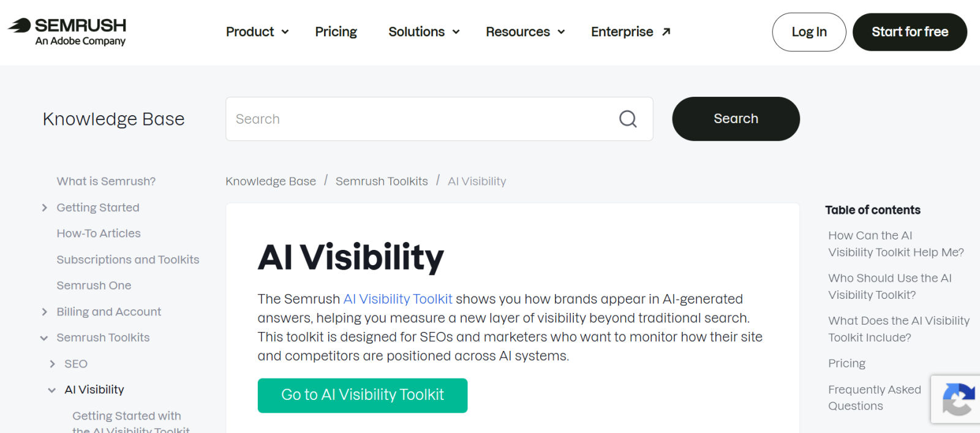The height and width of the screenshot is (433, 980).
Task: Expand the Getting Started chevron
Action: point(44,208)
